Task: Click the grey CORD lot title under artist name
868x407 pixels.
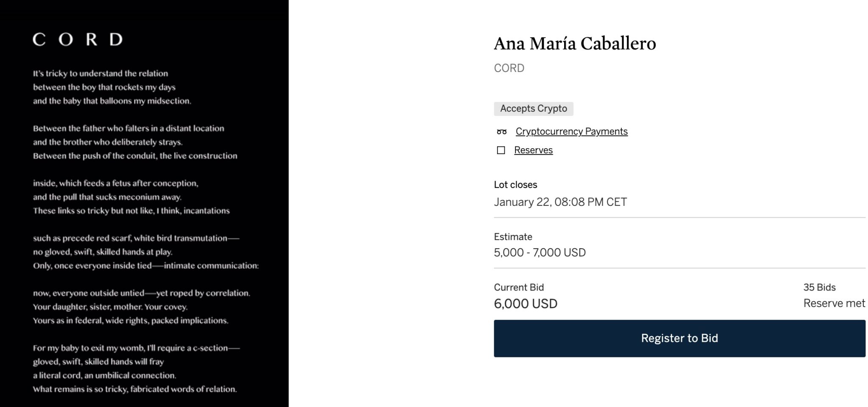Action: tap(509, 68)
